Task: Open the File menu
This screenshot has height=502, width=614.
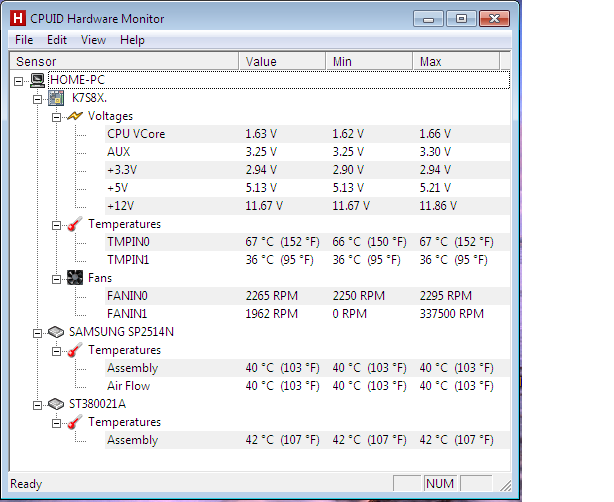Action: coord(24,40)
